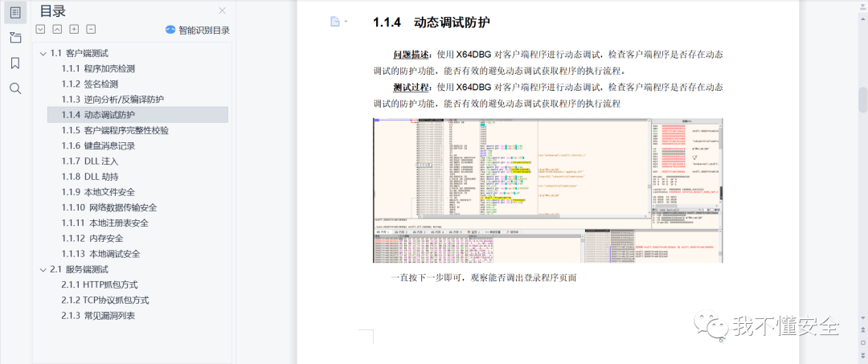This screenshot has height=364, width=868.
Task: Click the demote heading down-arrow box icon
Action: tap(40, 29)
